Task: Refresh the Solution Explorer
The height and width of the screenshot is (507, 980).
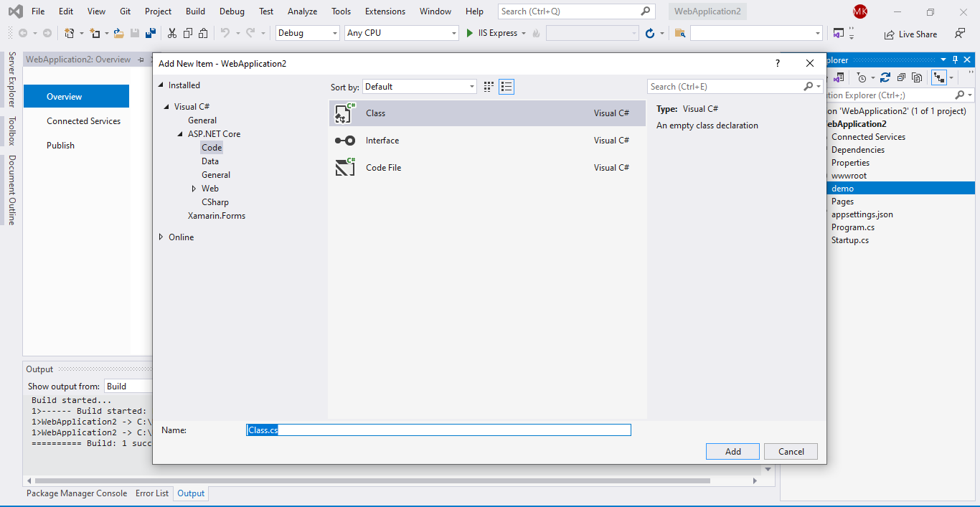Action: tap(885, 77)
